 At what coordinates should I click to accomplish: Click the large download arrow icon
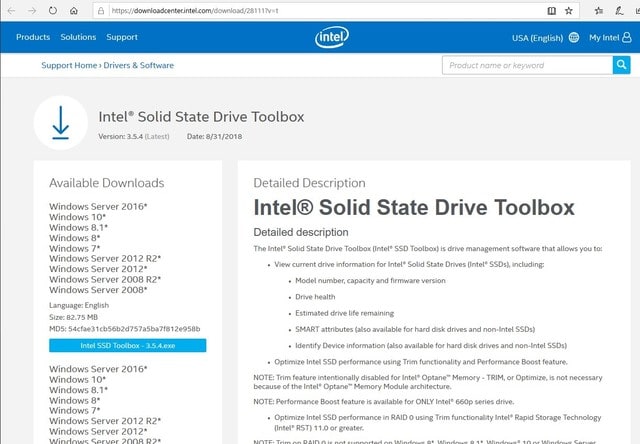[x=61, y=123]
